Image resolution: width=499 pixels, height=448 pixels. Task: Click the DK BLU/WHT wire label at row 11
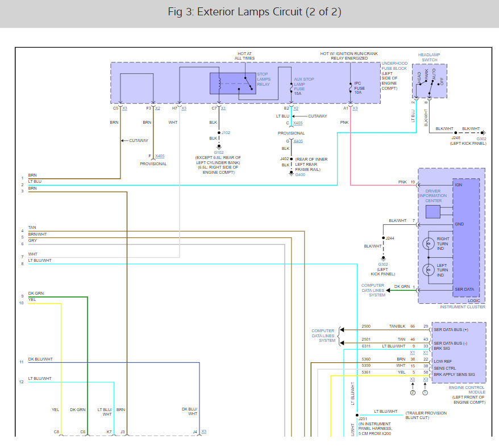pos(40,359)
